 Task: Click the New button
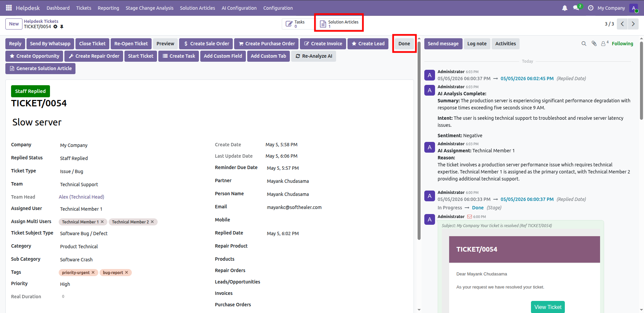click(x=14, y=24)
